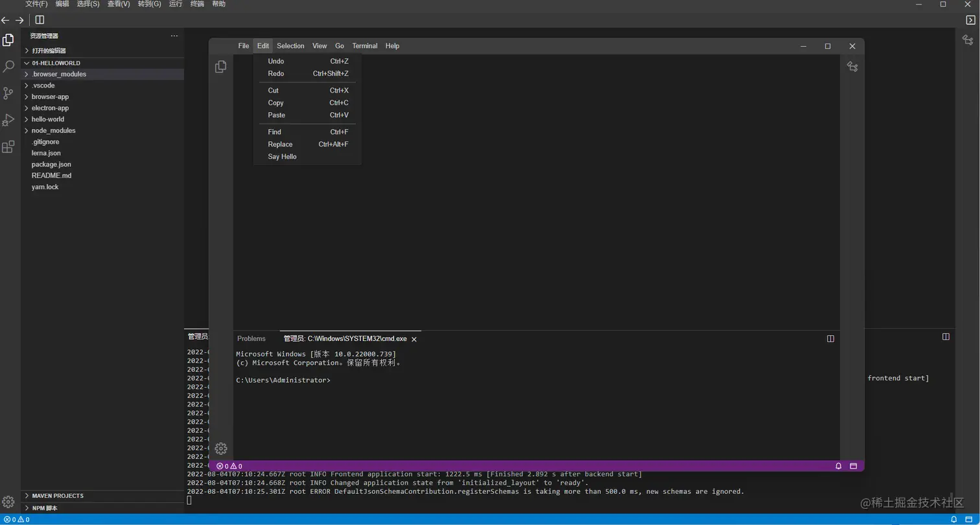Choose Paste from the Edit menu

(x=308, y=115)
